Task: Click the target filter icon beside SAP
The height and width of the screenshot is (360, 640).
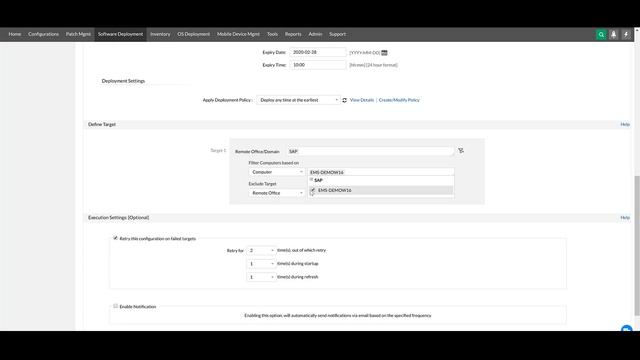Action: coord(461,151)
